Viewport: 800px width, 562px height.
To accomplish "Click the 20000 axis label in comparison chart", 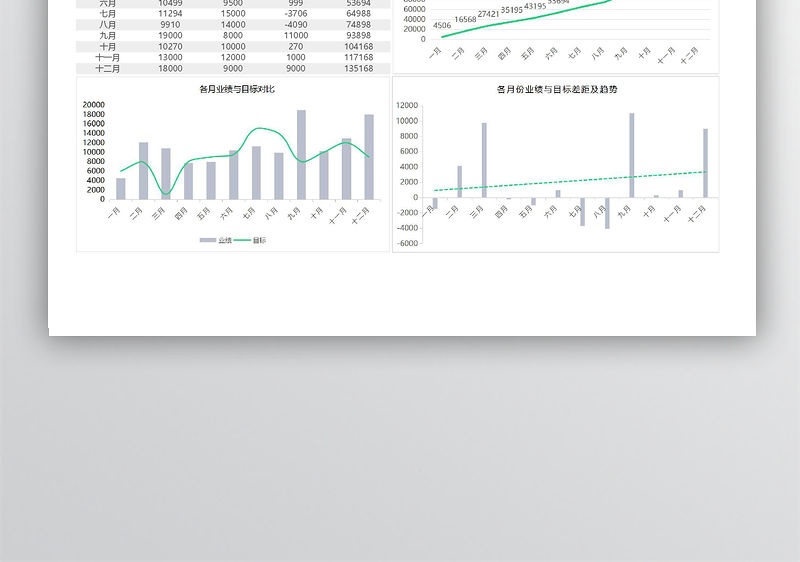I will (x=93, y=105).
